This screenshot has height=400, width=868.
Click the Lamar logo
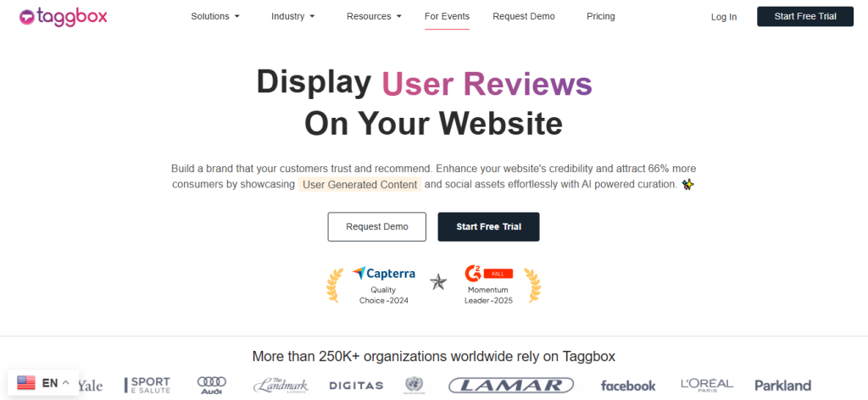coord(504,386)
